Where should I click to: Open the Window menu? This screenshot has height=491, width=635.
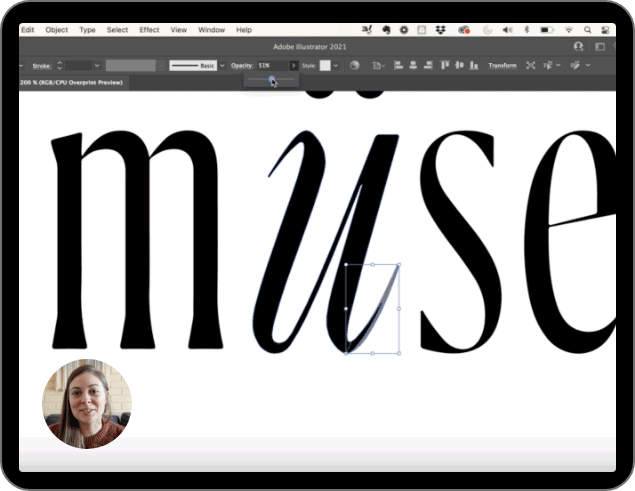point(211,30)
